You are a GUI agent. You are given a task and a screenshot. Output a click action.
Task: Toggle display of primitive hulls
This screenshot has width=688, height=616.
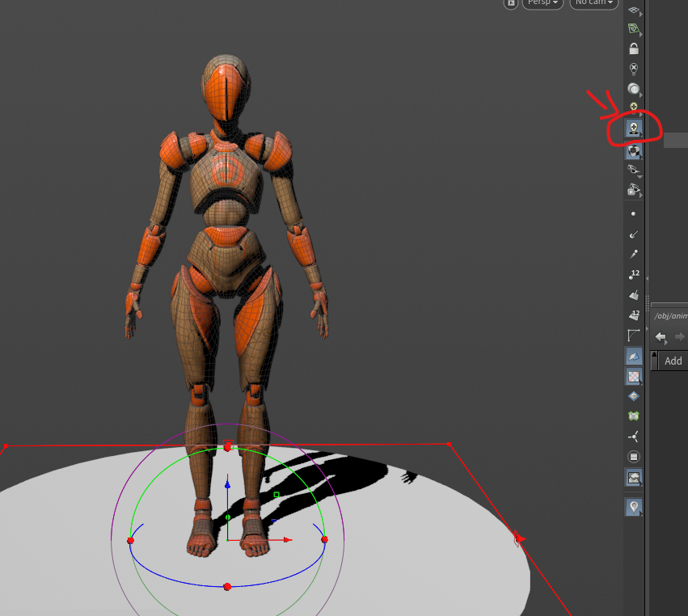[634, 335]
